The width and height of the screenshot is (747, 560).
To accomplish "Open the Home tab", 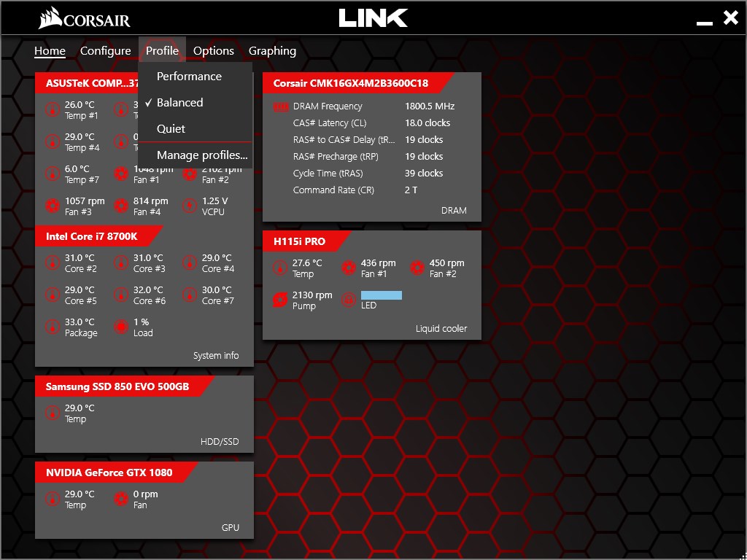I will (50, 50).
